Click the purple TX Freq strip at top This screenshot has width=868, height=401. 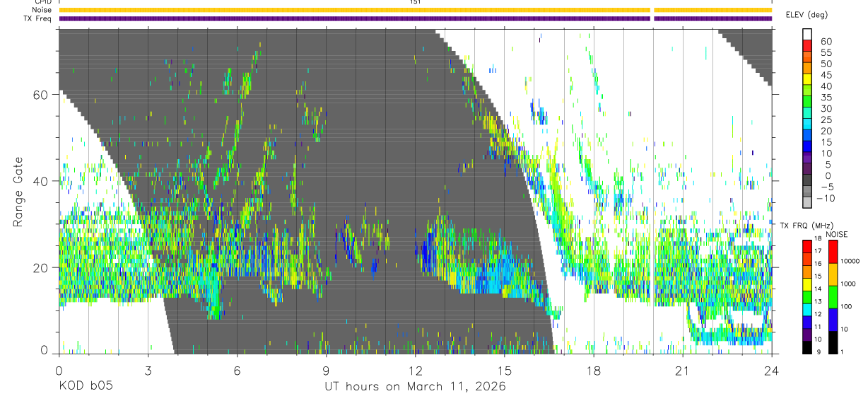(416, 18)
